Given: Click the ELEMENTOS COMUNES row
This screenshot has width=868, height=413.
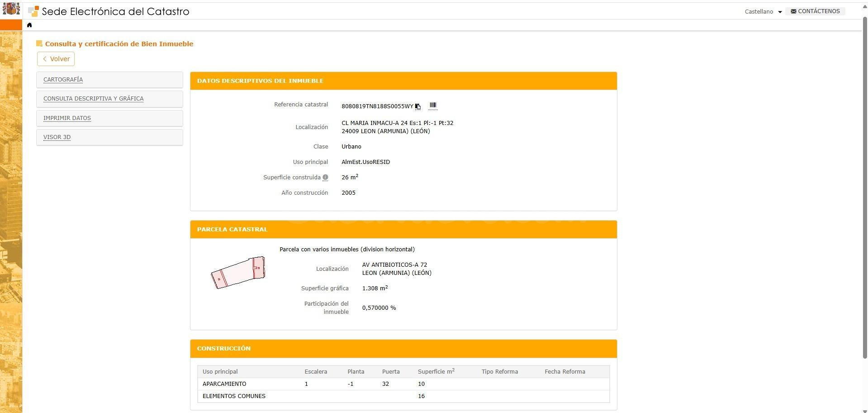Looking at the screenshot, I should [403, 396].
